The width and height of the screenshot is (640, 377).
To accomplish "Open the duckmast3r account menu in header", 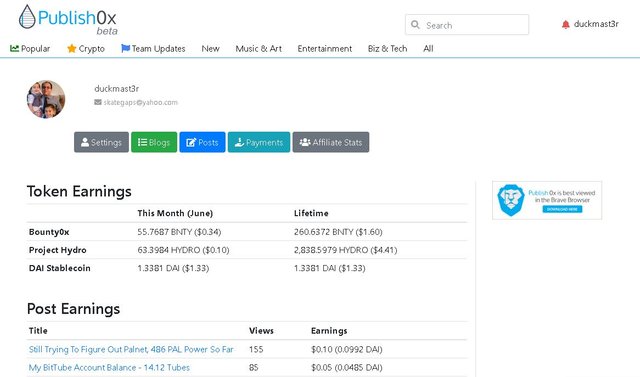I will tap(596, 24).
